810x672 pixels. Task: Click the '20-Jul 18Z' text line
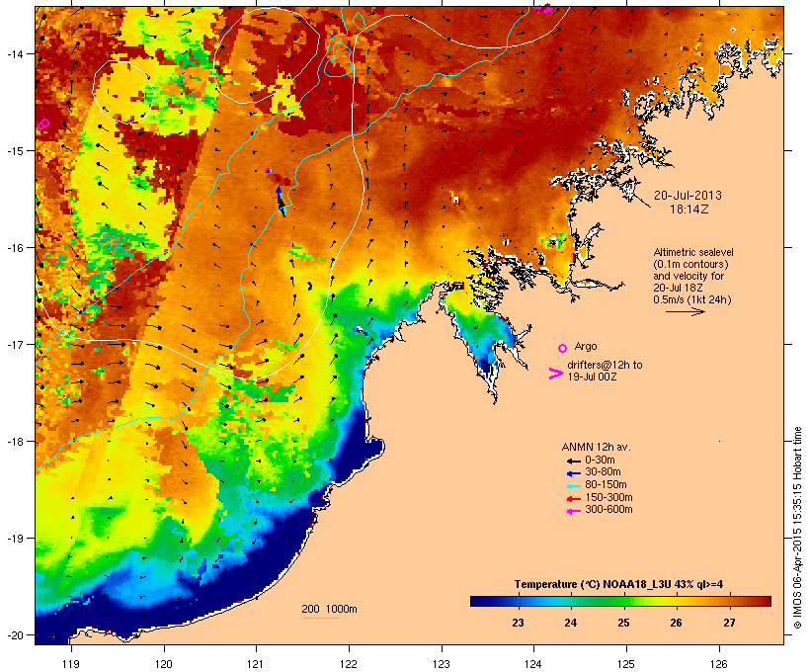click(x=678, y=288)
